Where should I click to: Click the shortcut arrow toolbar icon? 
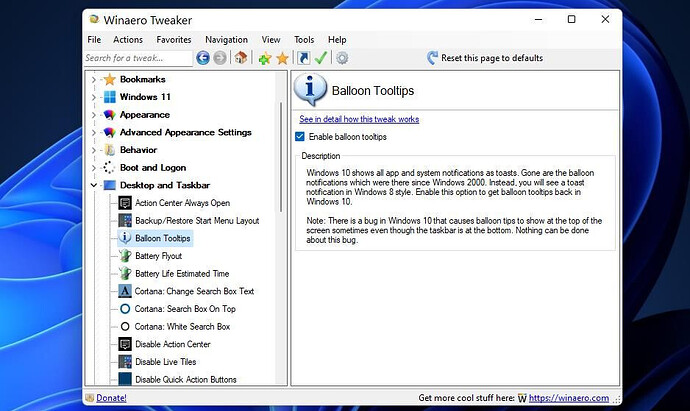(x=303, y=58)
